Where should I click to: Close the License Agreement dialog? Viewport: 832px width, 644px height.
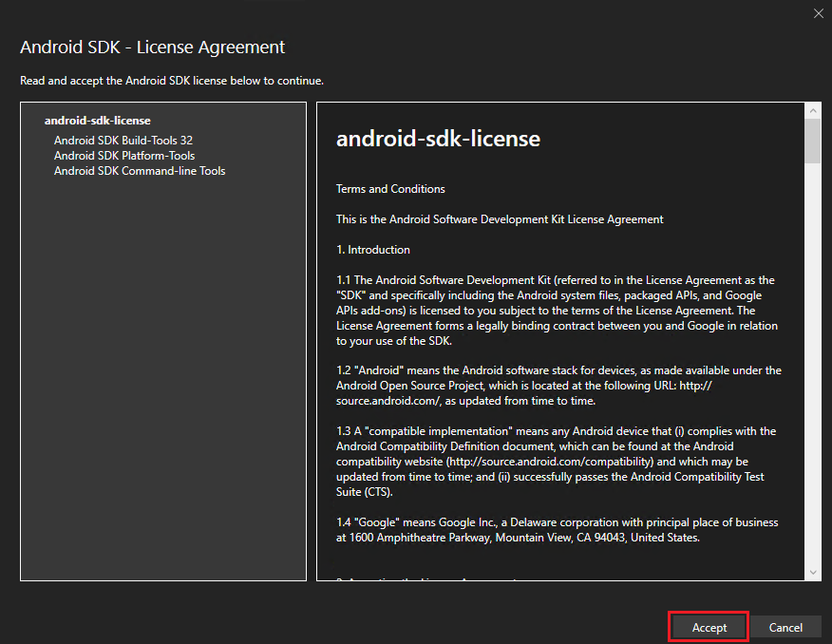(x=818, y=12)
